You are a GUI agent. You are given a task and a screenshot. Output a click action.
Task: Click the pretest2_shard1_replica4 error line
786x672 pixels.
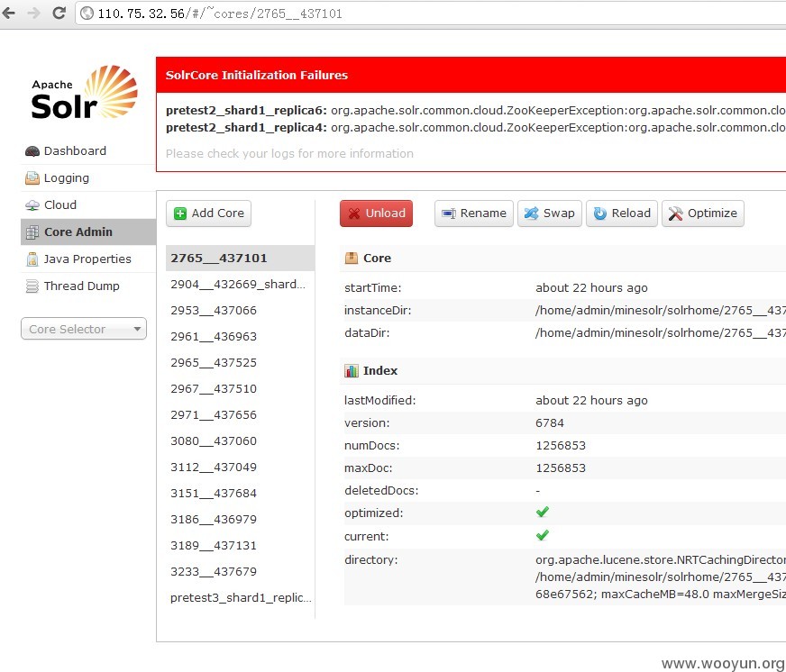click(476, 127)
